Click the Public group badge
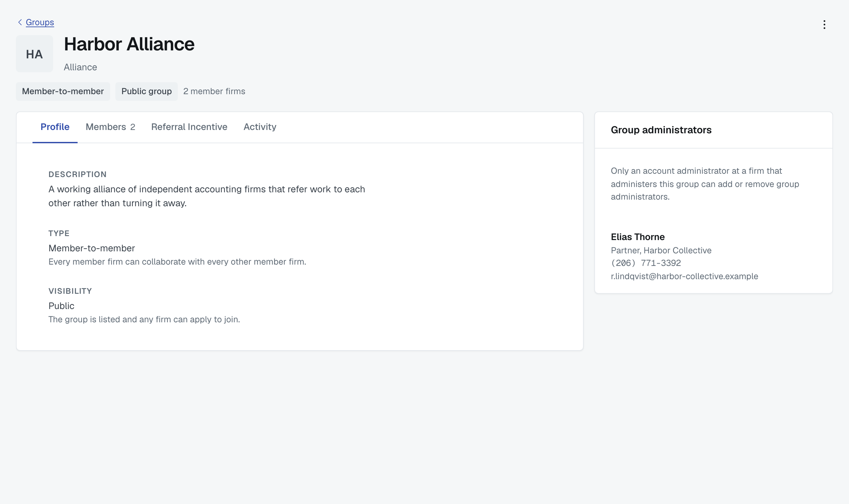849x504 pixels. (x=146, y=92)
